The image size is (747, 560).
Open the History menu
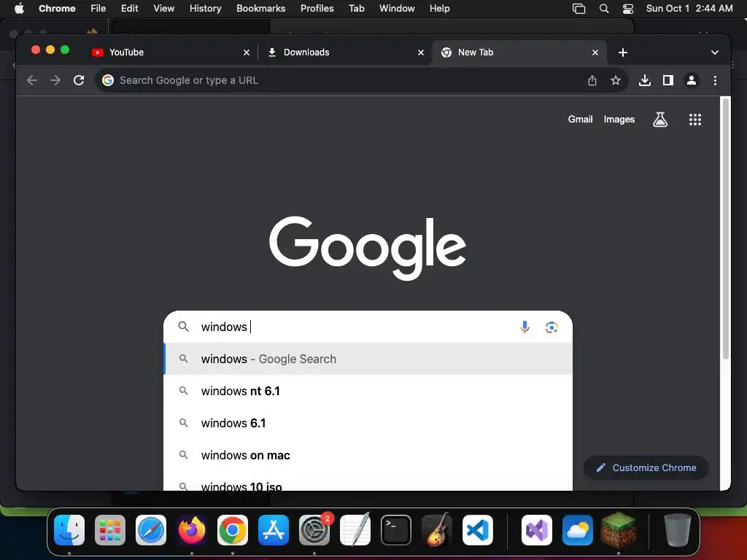tap(205, 8)
